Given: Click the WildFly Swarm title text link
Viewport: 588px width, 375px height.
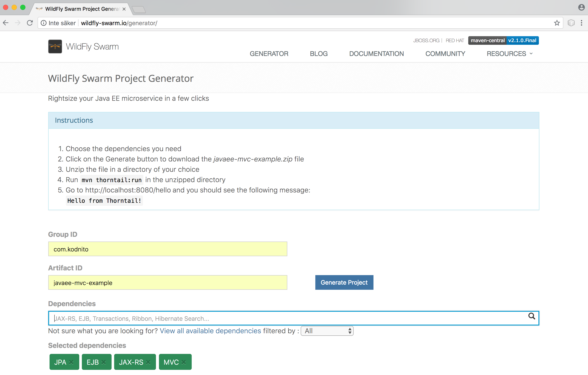Looking at the screenshot, I should click(92, 46).
